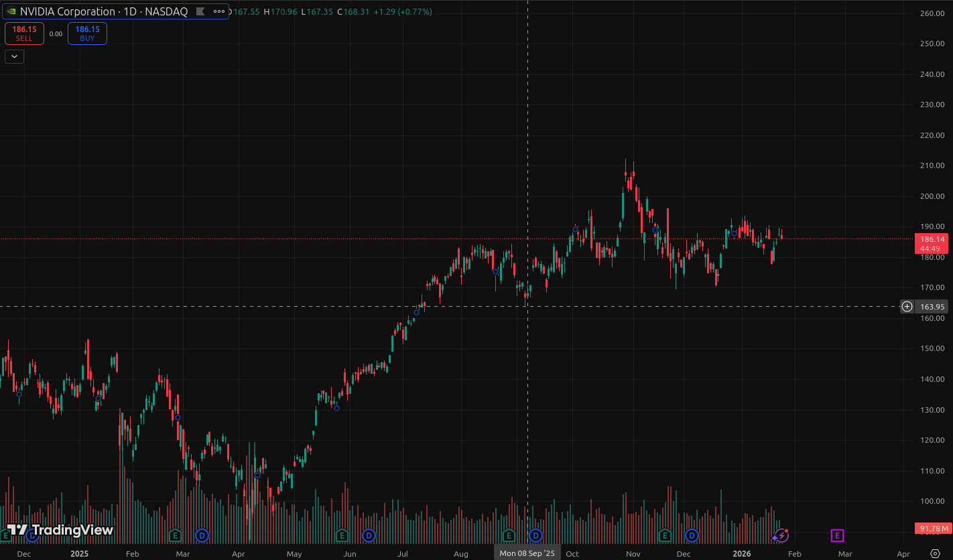Click the lightning sparkle icon on the timeline
This screenshot has height=560, width=953.
[x=781, y=535]
